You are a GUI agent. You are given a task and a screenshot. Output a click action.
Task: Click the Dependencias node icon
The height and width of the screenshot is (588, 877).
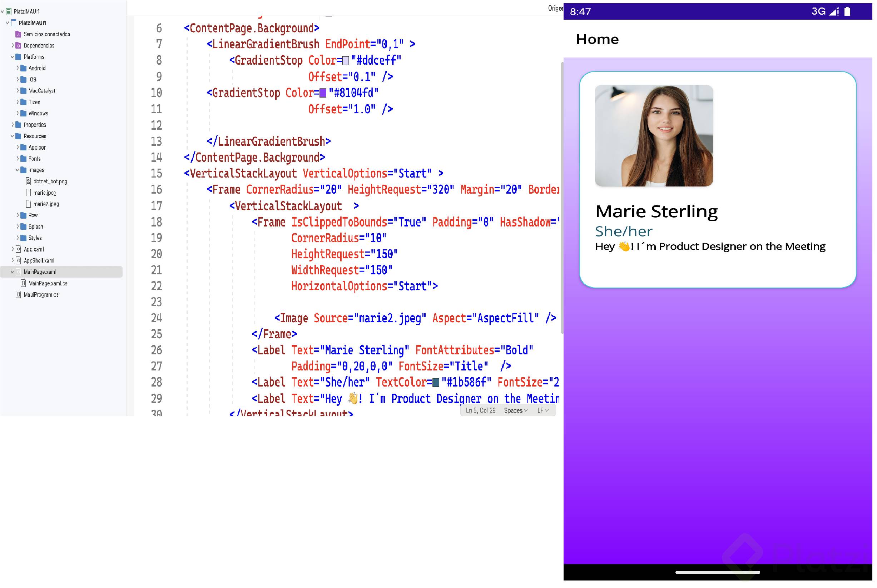(18, 45)
